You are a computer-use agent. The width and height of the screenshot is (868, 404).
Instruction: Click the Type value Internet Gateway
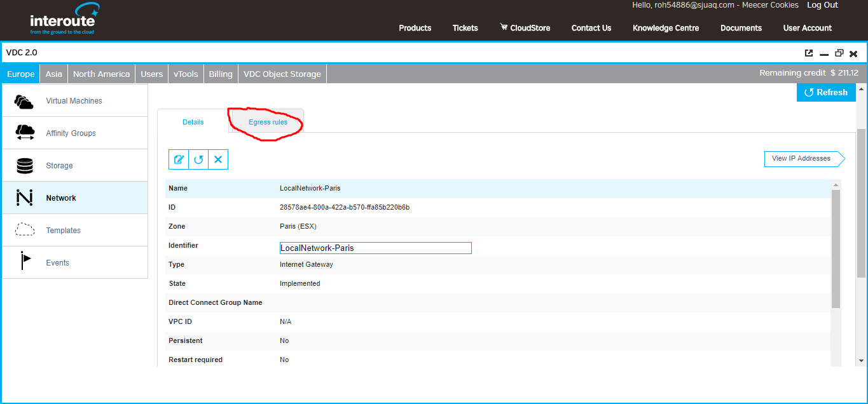click(x=307, y=264)
